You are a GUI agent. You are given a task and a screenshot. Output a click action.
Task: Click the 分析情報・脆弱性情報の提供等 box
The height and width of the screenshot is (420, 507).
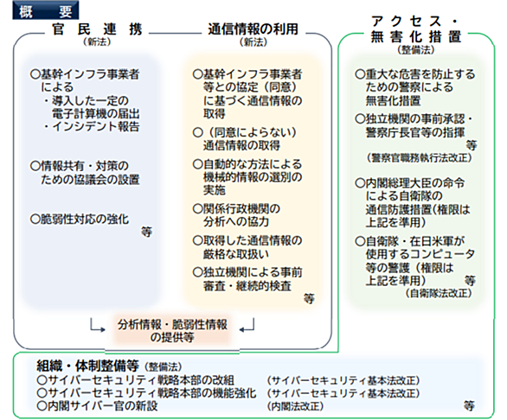172,330
